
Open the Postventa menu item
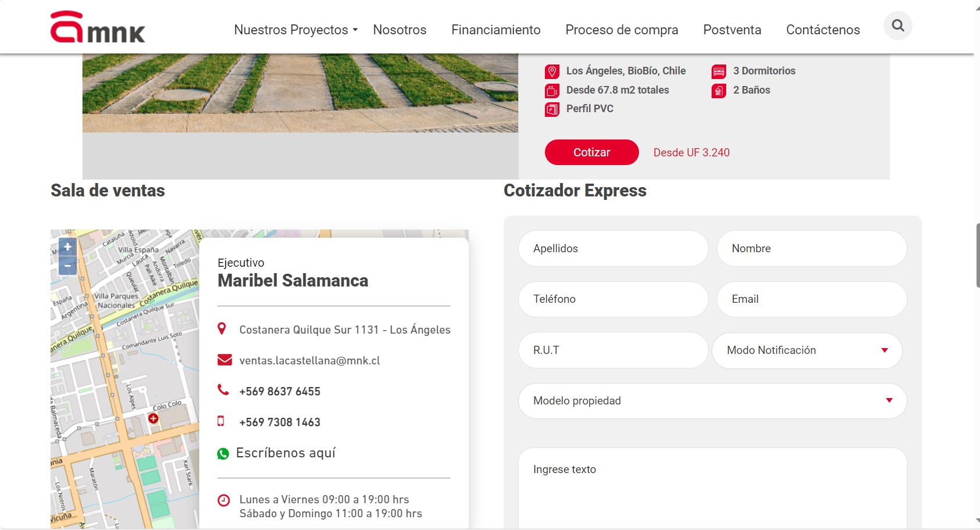pos(732,30)
